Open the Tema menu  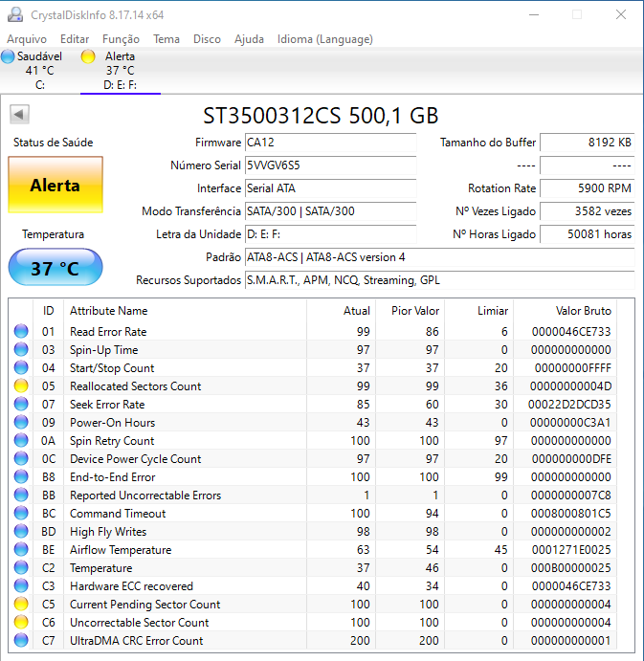[x=167, y=39]
